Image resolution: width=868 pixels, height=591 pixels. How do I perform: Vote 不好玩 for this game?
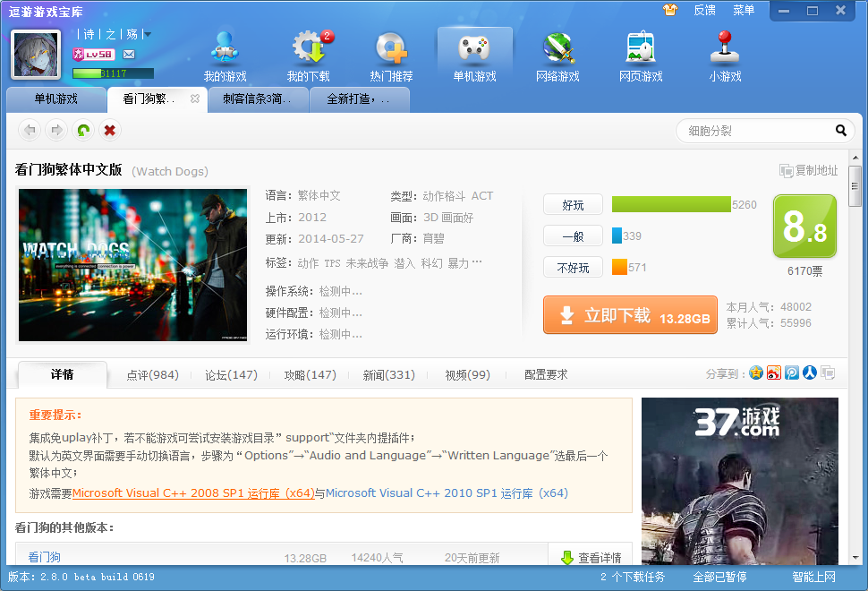click(x=573, y=268)
